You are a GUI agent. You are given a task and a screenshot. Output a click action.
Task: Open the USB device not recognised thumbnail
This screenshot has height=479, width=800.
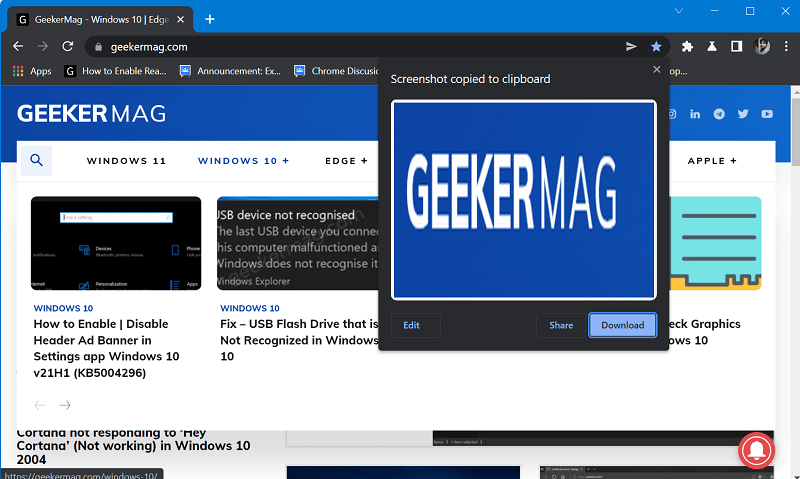[x=298, y=243]
